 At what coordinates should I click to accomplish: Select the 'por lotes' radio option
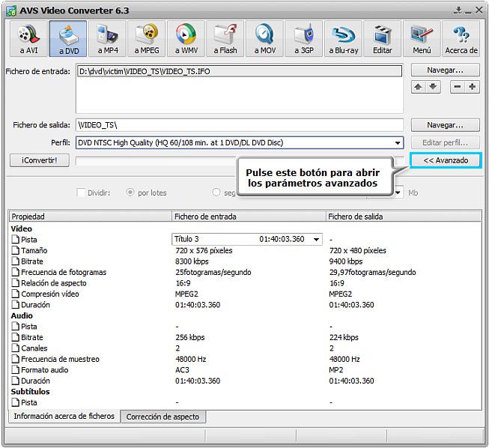coord(130,193)
